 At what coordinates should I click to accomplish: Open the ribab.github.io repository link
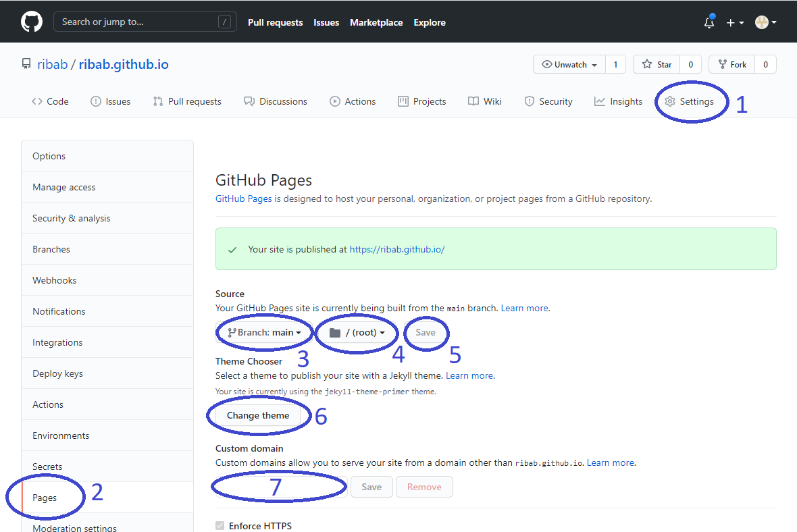[x=124, y=65]
